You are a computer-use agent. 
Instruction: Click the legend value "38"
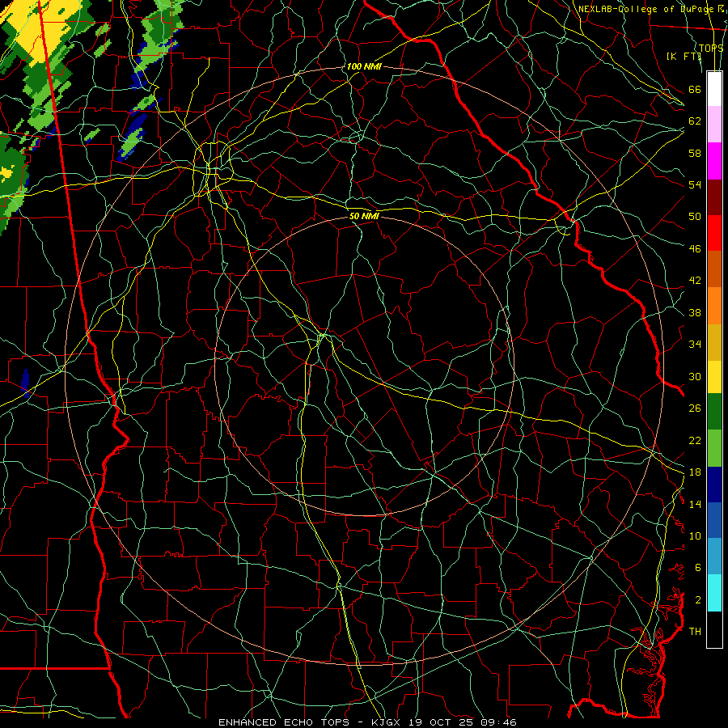coord(695,312)
